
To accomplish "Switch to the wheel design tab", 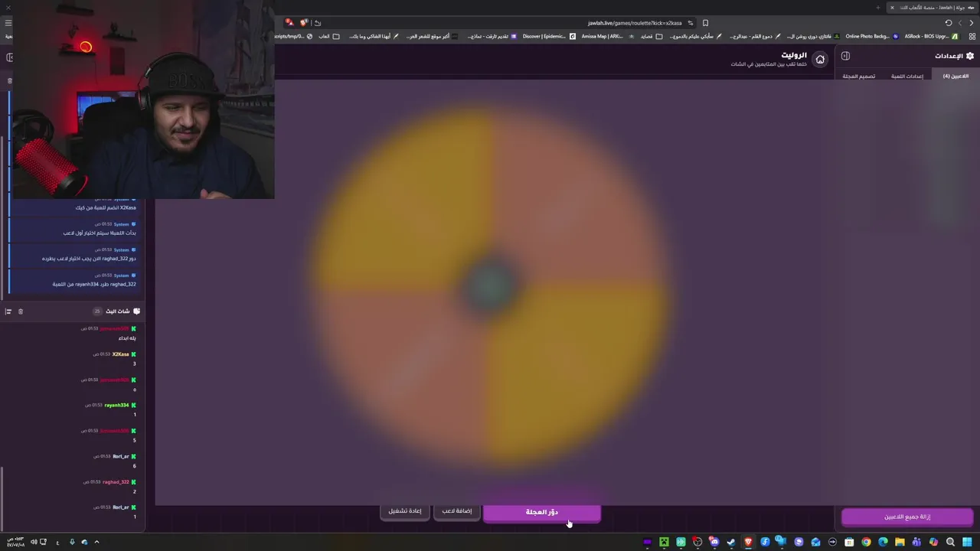I will coord(859,77).
